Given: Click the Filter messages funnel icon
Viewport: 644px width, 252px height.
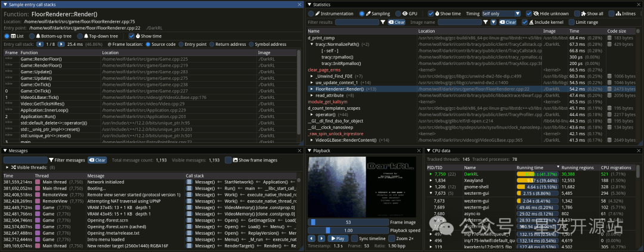Looking at the screenshot, I should pos(51,160).
